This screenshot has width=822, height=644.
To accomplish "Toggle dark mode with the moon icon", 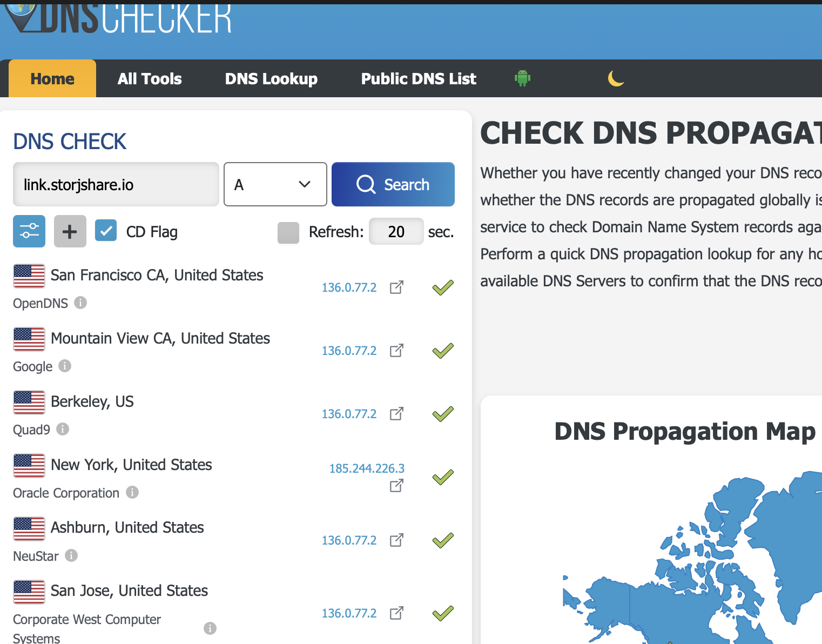I will point(616,78).
